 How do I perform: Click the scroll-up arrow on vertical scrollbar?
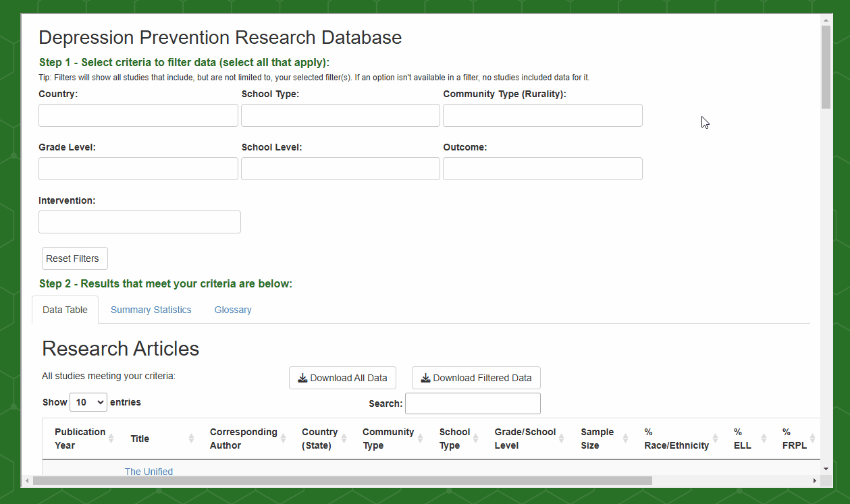(x=826, y=19)
